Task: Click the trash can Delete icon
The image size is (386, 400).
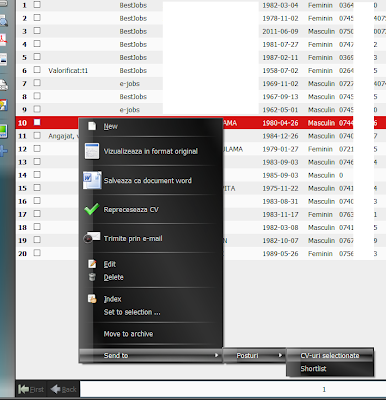Action: 92,277
